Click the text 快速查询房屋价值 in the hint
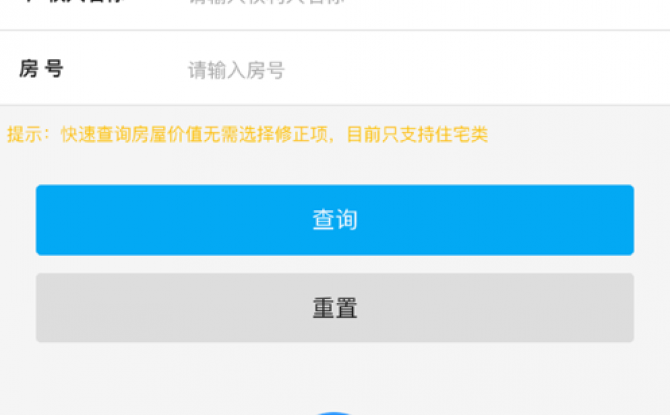Image resolution: width=670 pixels, height=415 pixels. click(x=131, y=135)
